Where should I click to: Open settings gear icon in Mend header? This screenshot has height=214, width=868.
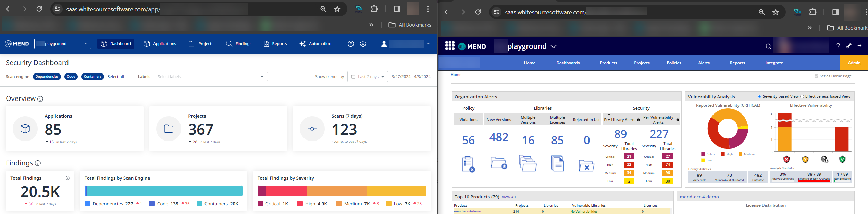click(363, 44)
